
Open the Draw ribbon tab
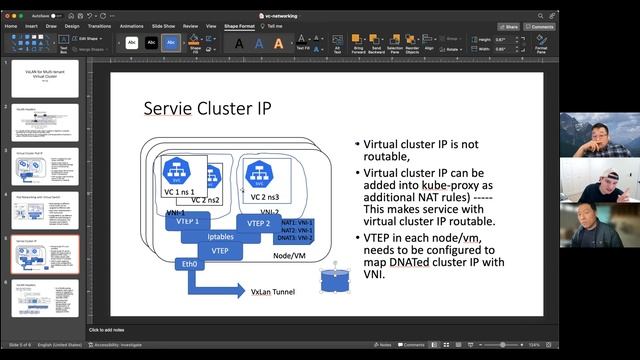pos(51,26)
